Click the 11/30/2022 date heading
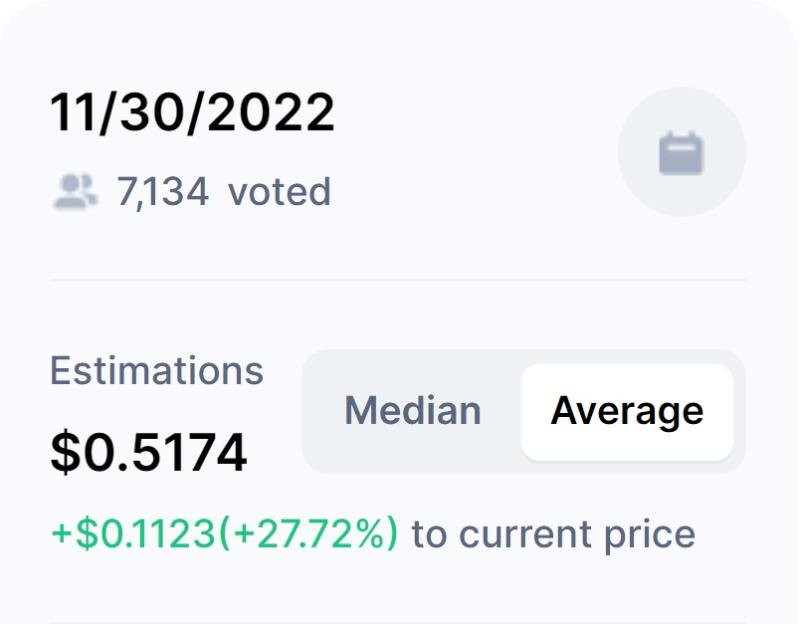This screenshot has height=624, width=804. coord(192,114)
